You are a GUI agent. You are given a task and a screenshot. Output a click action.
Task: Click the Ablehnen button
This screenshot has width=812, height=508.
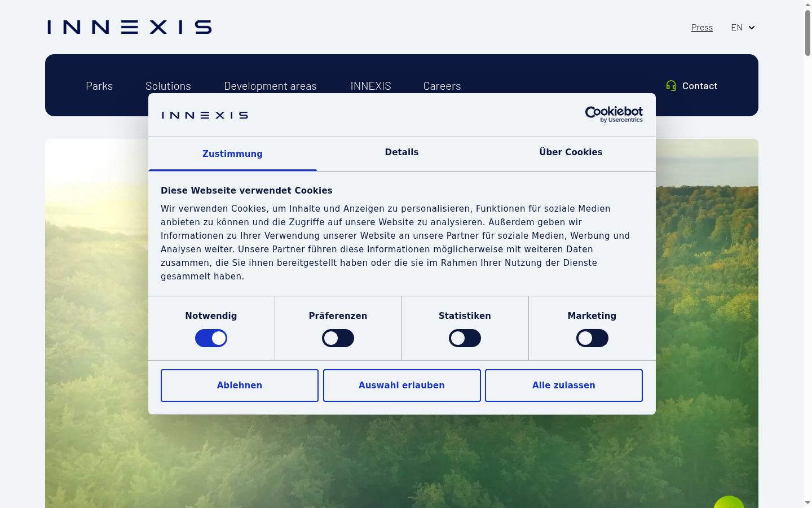coord(240,386)
